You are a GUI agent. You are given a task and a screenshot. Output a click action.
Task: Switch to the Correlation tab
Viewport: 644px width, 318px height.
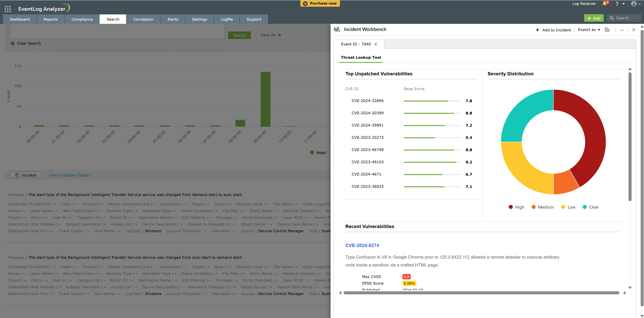click(143, 19)
